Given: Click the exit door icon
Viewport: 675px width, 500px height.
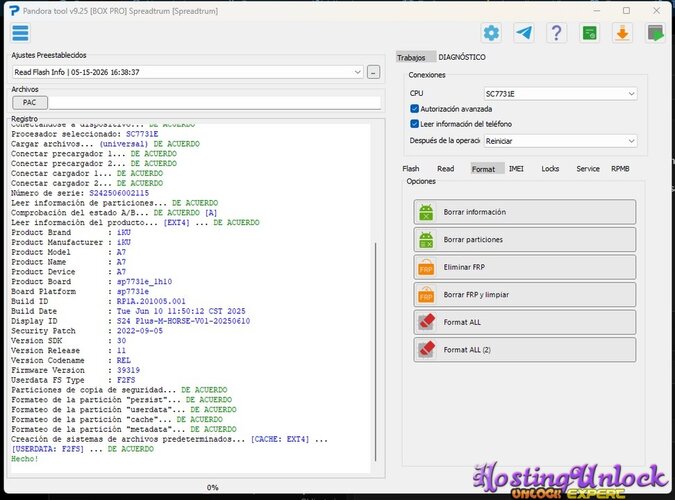Looking at the screenshot, I should pos(655,33).
